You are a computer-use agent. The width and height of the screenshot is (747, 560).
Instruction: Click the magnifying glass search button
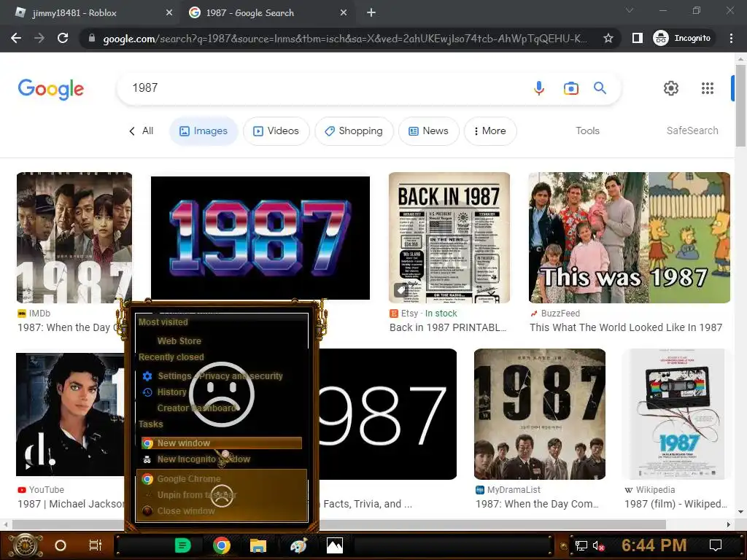tap(600, 88)
